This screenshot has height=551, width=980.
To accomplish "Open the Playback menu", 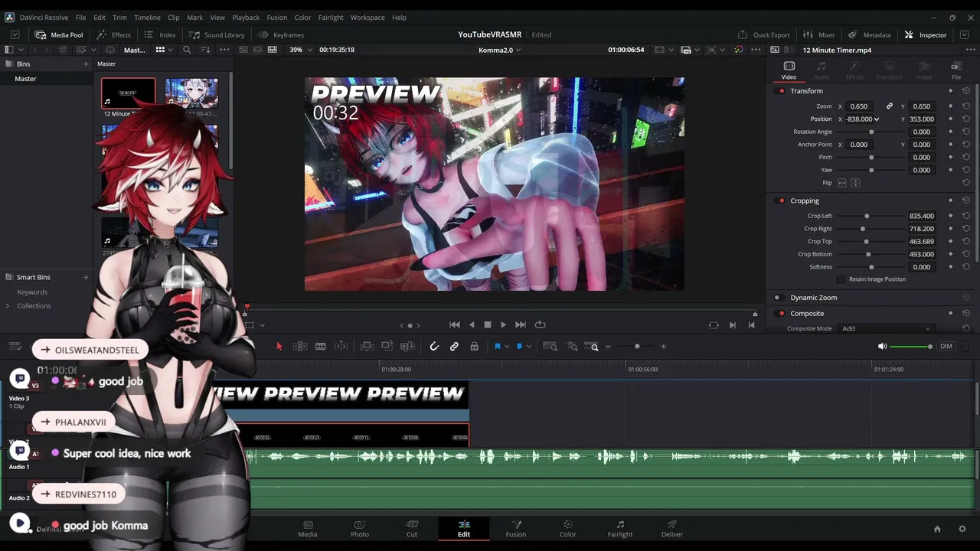I will click(246, 17).
